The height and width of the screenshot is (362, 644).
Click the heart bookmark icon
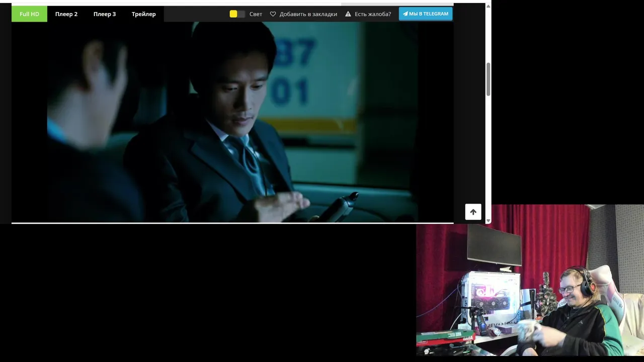pyautogui.click(x=273, y=14)
